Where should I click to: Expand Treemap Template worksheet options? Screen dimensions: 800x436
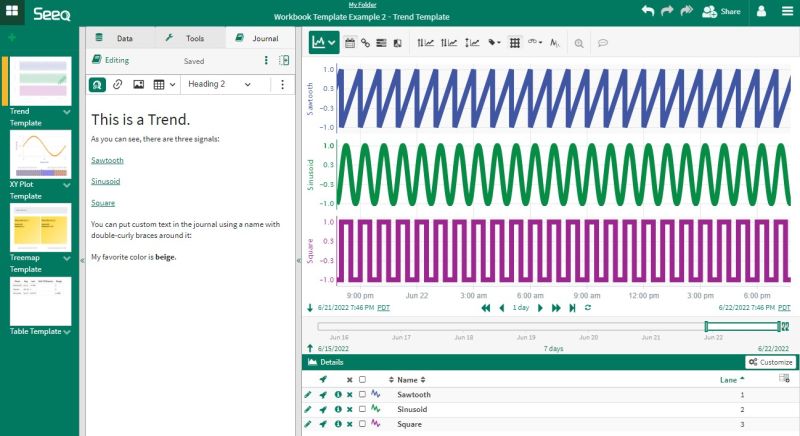tap(67, 259)
